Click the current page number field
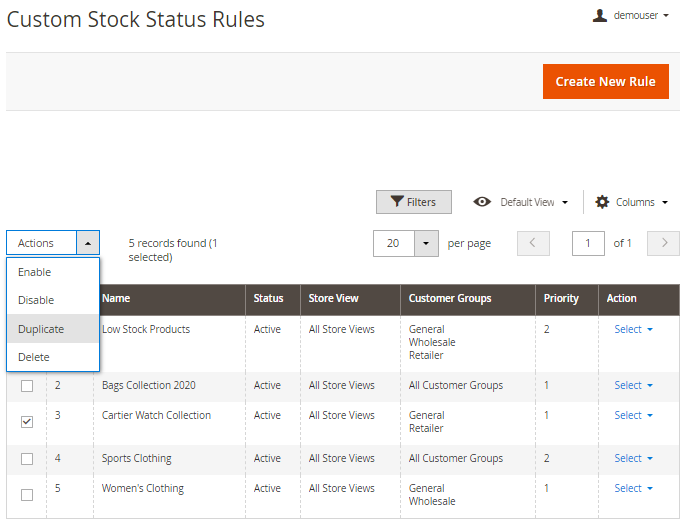Image resolution: width=685 pixels, height=525 pixels. click(588, 243)
